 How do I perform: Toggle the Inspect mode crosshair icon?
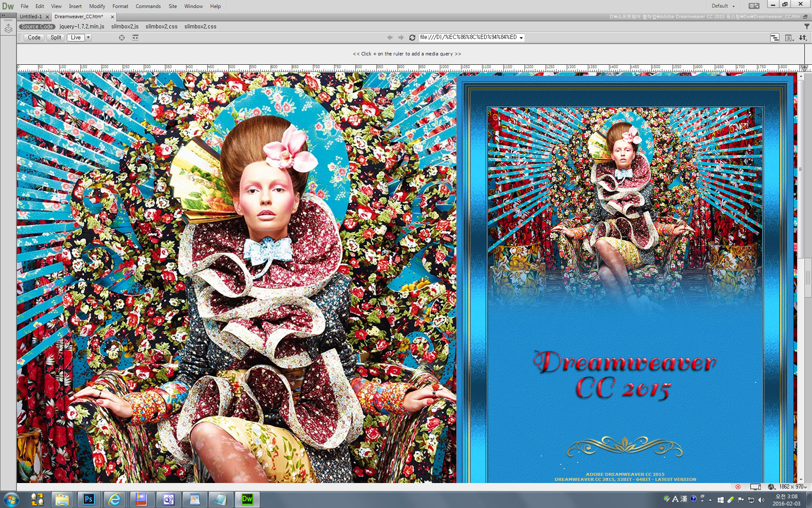[x=122, y=38]
